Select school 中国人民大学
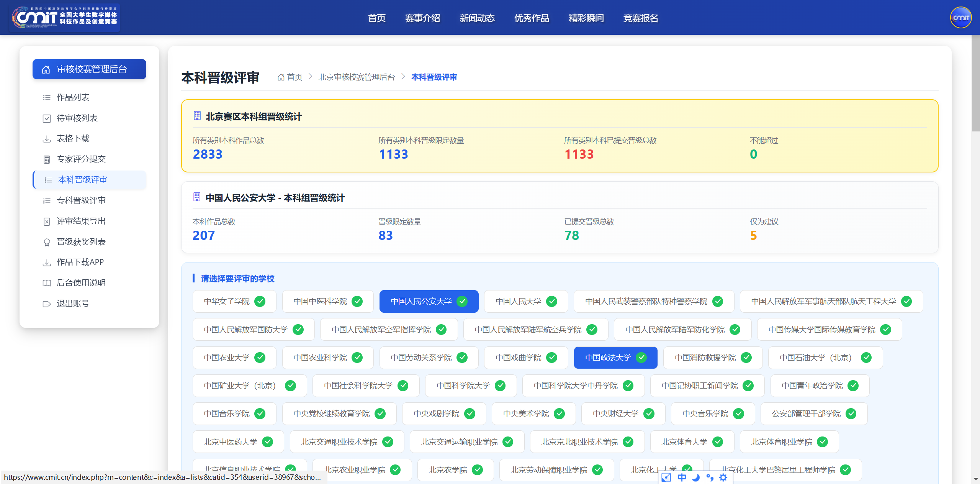The width and height of the screenshot is (980, 484). click(526, 302)
